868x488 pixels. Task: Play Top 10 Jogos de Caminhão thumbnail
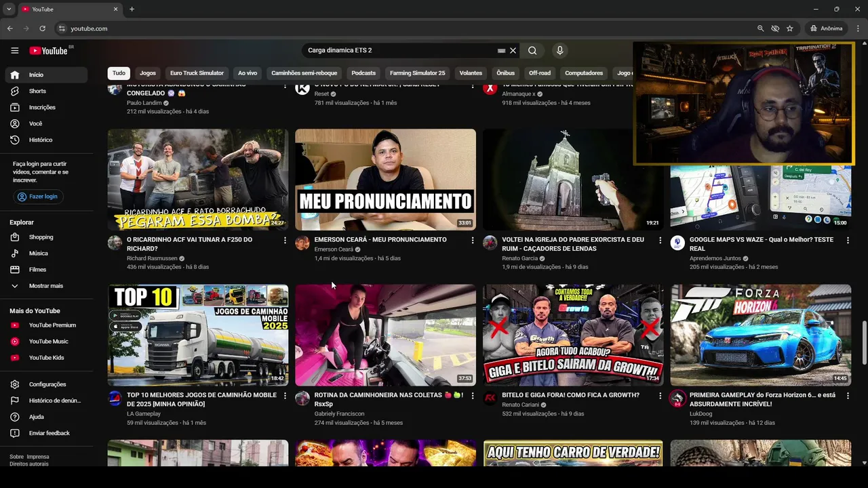point(198,335)
